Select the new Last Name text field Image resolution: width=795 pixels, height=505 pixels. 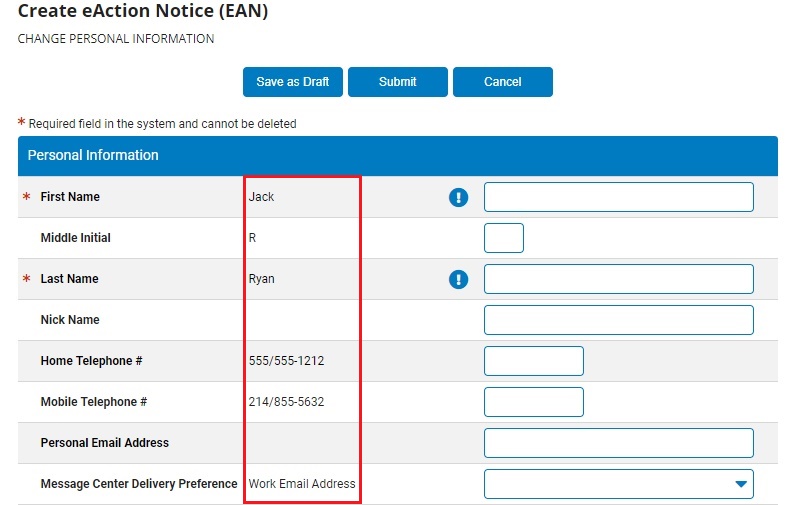618,279
